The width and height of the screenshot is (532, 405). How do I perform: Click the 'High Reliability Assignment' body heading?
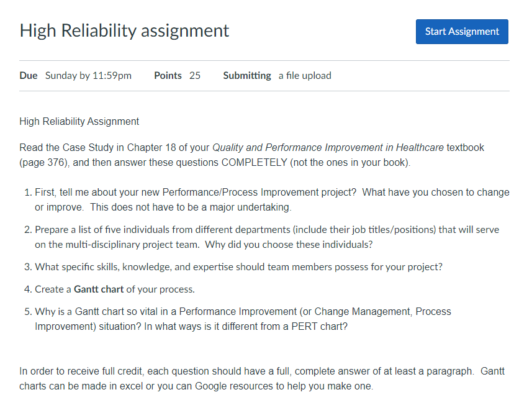(x=79, y=121)
